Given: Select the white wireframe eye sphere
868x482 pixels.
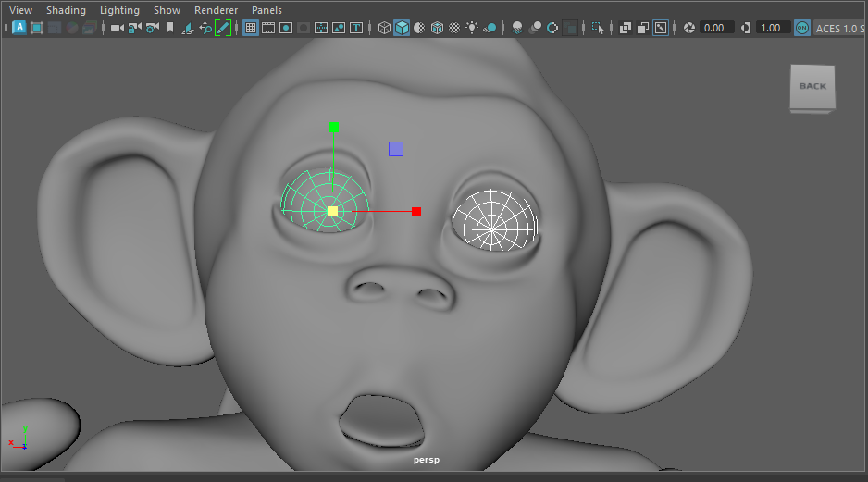Looking at the screenshot, I should pyautogui.click(x=494, y=219).
